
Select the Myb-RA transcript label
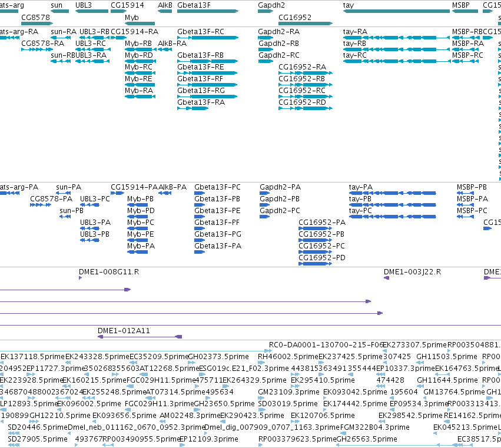(x=139, y=91)
